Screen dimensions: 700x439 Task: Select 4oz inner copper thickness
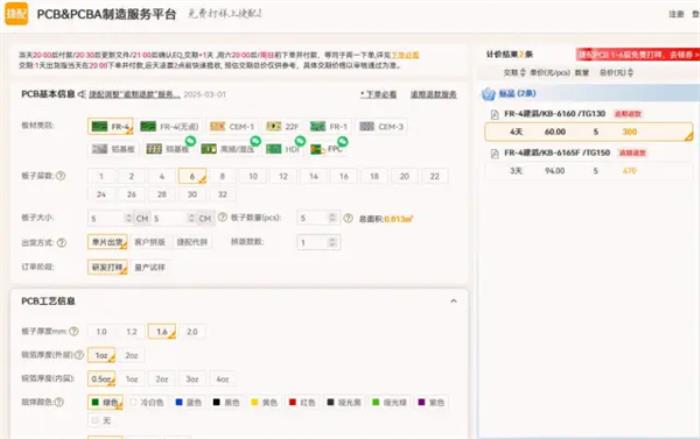[x=222, y=379]
